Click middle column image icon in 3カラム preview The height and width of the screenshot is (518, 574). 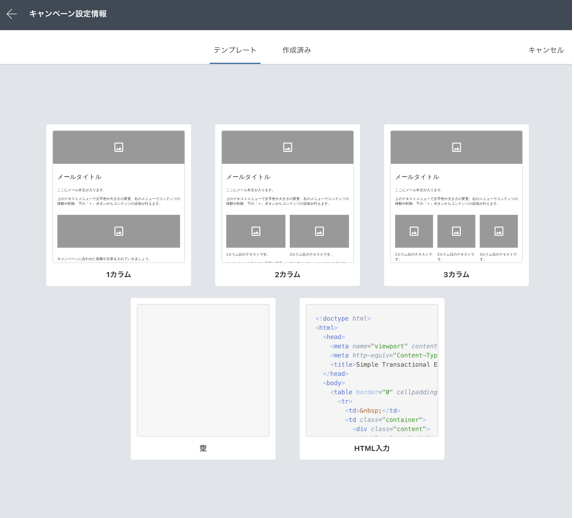(x=456, y=231)
